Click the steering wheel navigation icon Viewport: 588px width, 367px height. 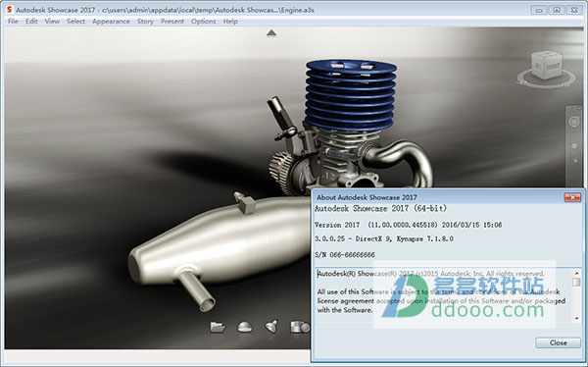[x=573, y=122]
